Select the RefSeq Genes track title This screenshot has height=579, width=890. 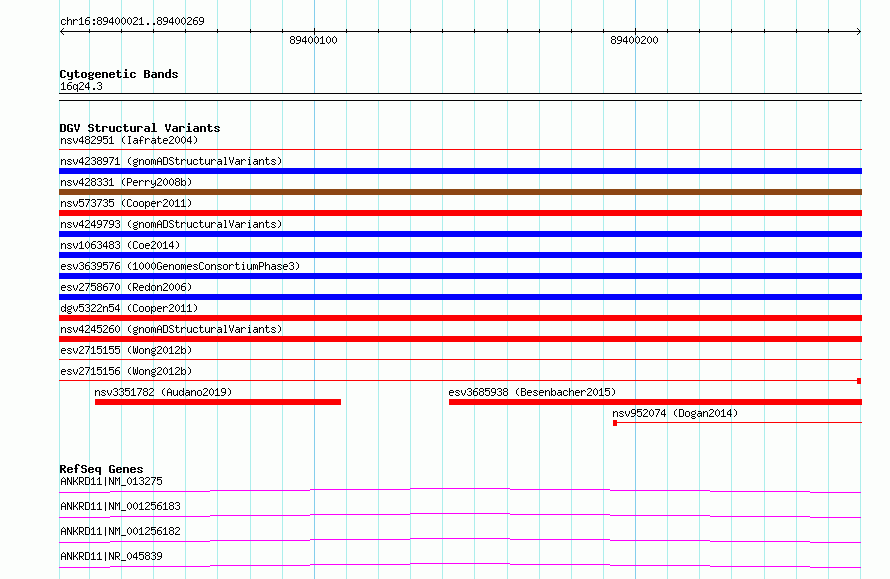[x=101, y=469]
